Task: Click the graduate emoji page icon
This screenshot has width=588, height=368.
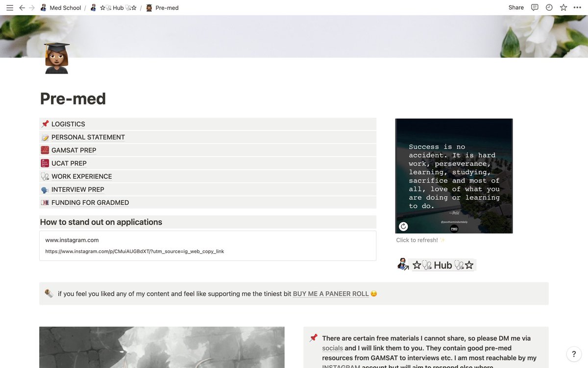Action: 56,58
